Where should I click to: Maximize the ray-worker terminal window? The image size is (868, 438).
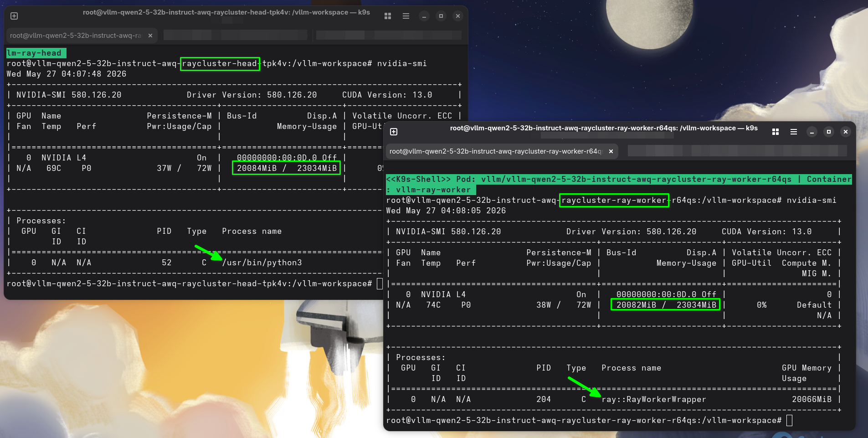[x=829, y=132]
